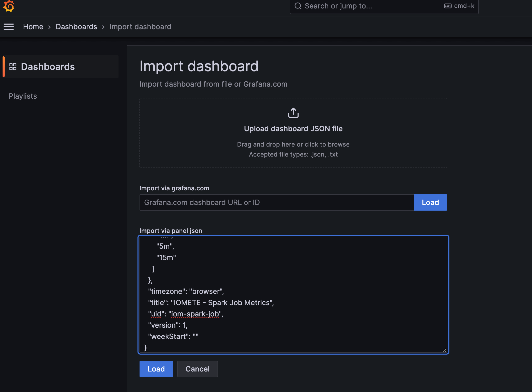Click the Dashboards breadcrumb link

[x=76, y=27]
